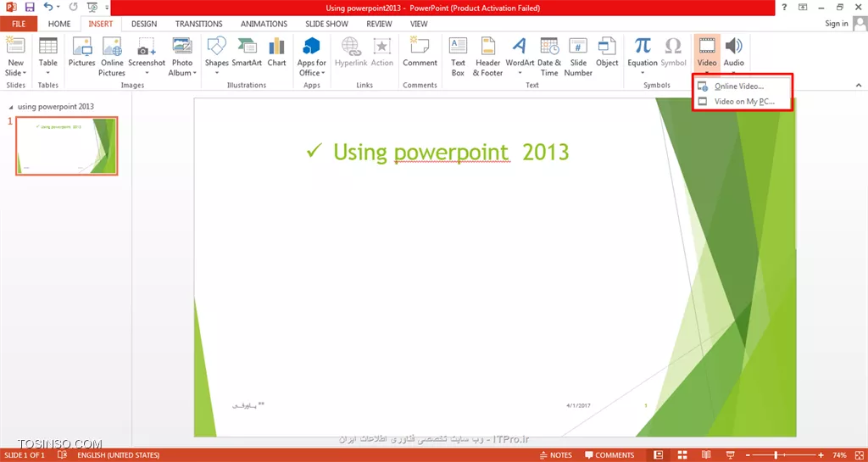Insert Pictures from the ribbon

pos(82,52)
